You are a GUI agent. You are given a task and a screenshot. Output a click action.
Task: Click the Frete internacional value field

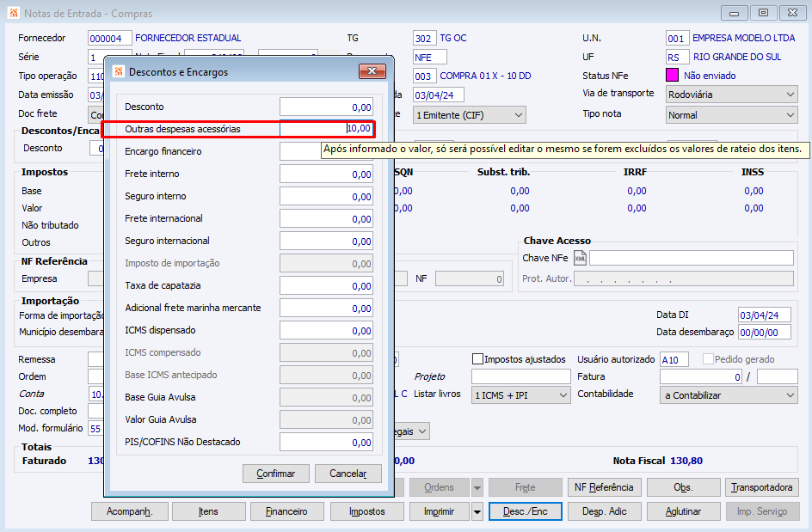(326, 218)
